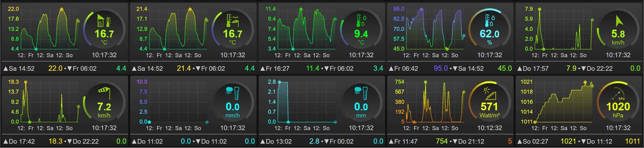Image resolution: width=644 pixels, height=148 pixels.
Task: Select the 571 Watt/m² solar reading
Action: coord(490,107)
